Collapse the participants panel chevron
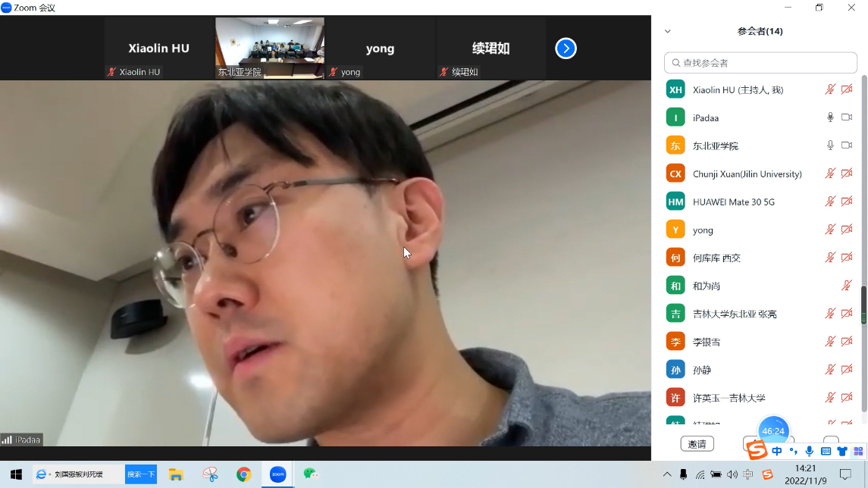 pyautogui.click(x=668, y=31)
